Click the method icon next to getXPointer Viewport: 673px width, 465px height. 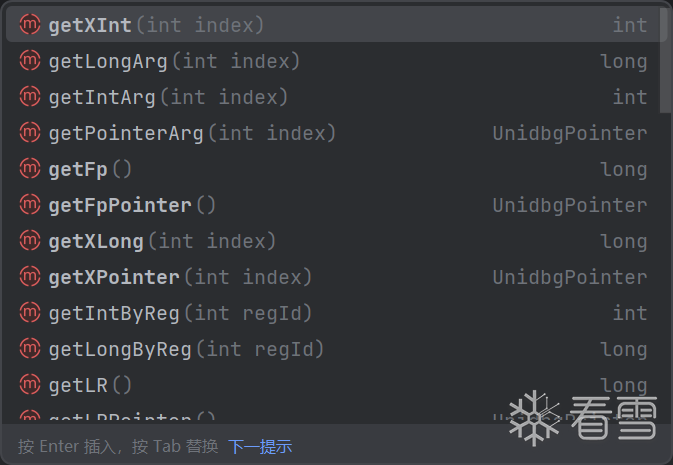30,277
